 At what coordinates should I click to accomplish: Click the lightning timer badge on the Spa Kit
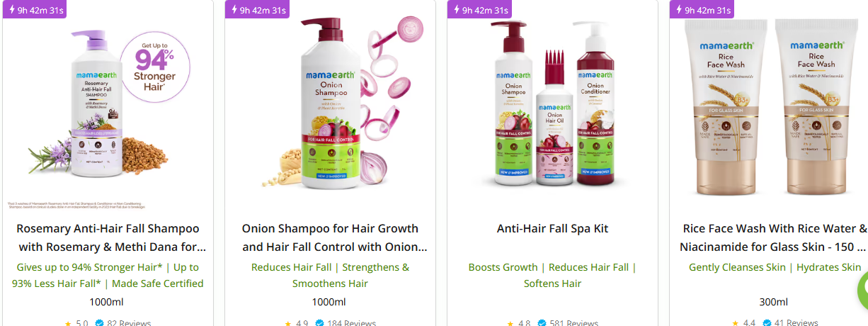479,9
